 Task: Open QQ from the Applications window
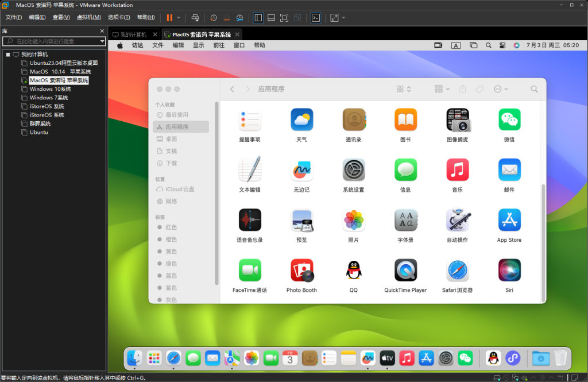[x=354, y=271]
